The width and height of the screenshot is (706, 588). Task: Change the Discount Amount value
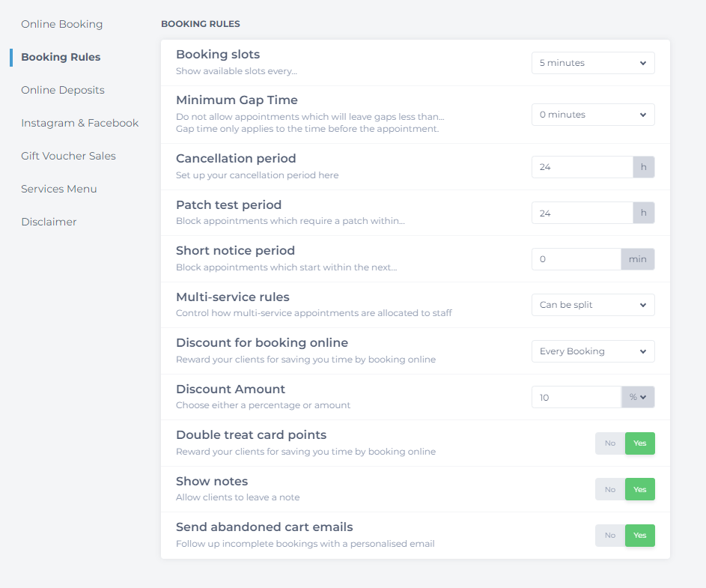tap(576, 397)
